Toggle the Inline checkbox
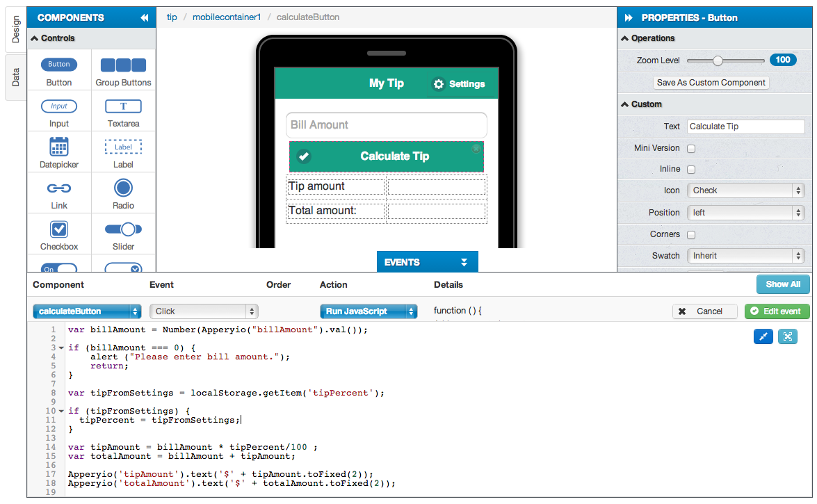The image size is (817, 504). pyautogui.click(x=691, y=170)
